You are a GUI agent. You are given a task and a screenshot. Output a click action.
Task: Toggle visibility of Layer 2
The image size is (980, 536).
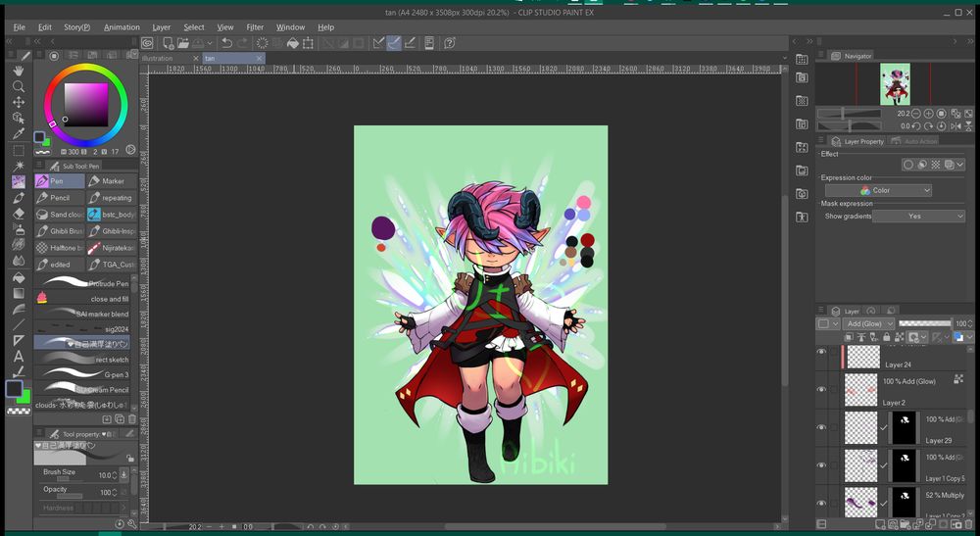click(821, 389)
